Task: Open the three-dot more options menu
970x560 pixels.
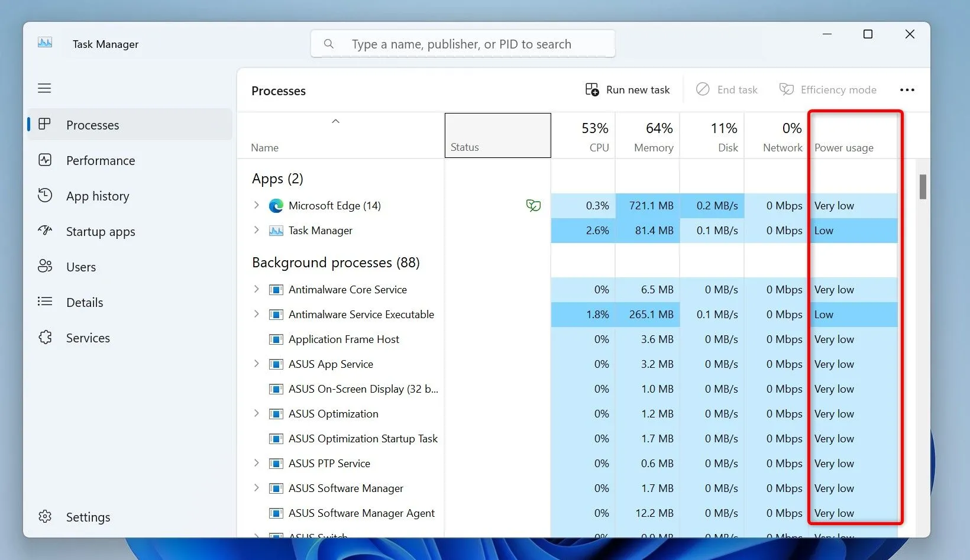Action: coord(907,90)
